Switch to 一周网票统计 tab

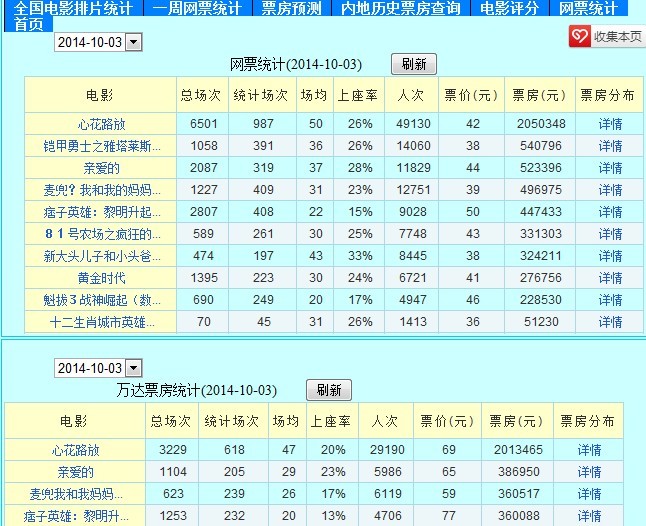click(197, 8)
